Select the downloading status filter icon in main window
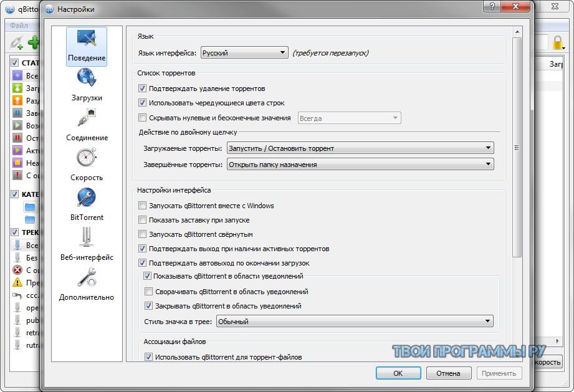574x392 pixels. click(x=17, y=88)
